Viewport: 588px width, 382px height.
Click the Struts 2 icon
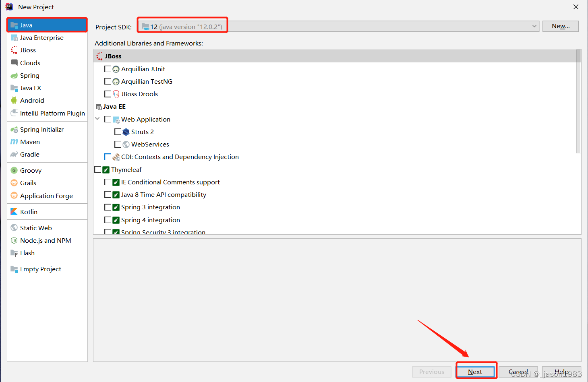click(x=126, y=132)
